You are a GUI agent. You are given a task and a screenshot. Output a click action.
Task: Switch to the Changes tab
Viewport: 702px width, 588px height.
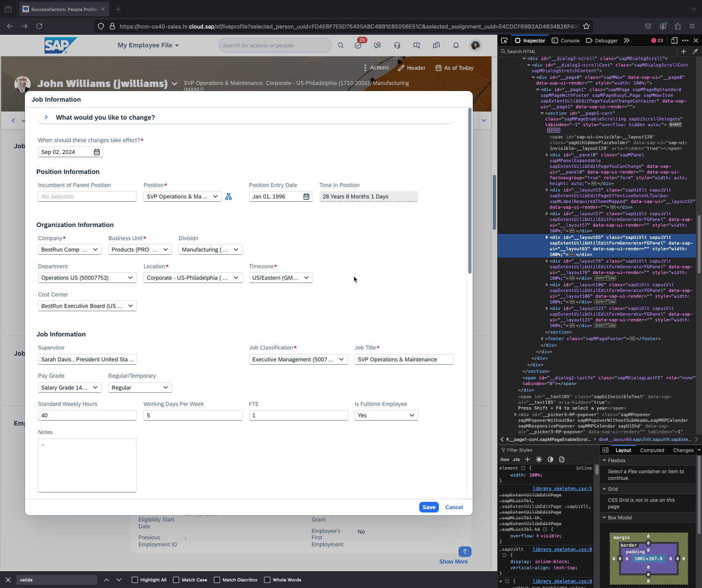(683, 450)
